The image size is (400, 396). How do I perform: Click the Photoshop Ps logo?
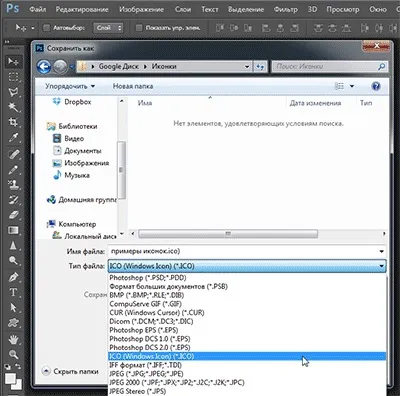(12, 8)
